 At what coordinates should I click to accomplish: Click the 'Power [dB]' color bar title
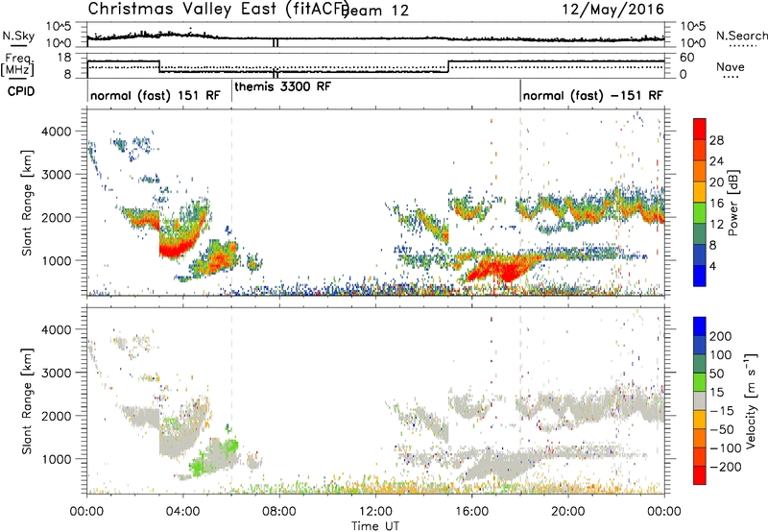732,203
